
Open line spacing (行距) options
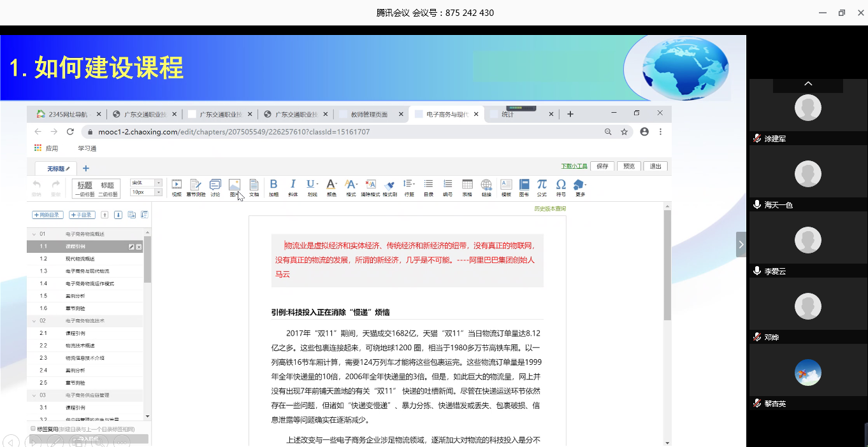point(409,188)
